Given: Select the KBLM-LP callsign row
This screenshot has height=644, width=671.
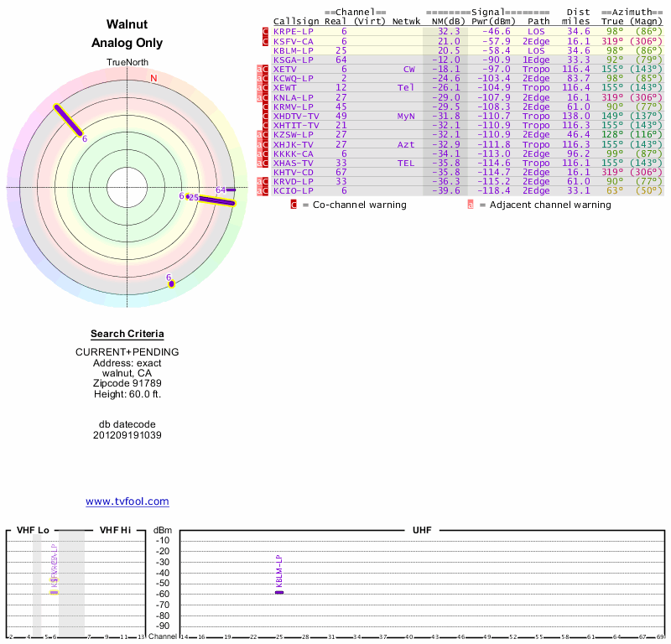Looking at the screenshot, I should 293,50.
